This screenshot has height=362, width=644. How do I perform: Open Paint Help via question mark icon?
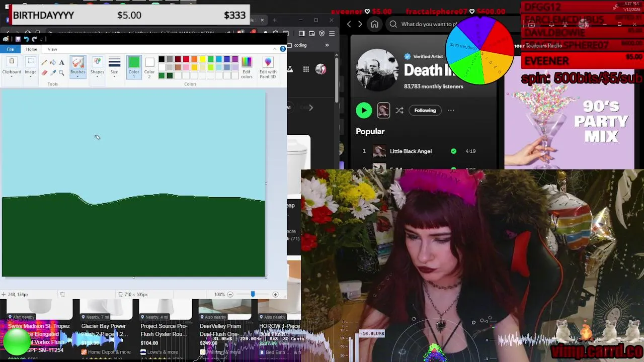coord(283,49)
